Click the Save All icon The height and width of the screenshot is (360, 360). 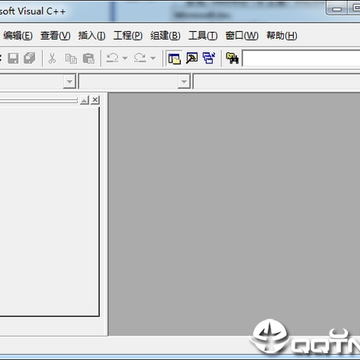(x=29, y=58)
